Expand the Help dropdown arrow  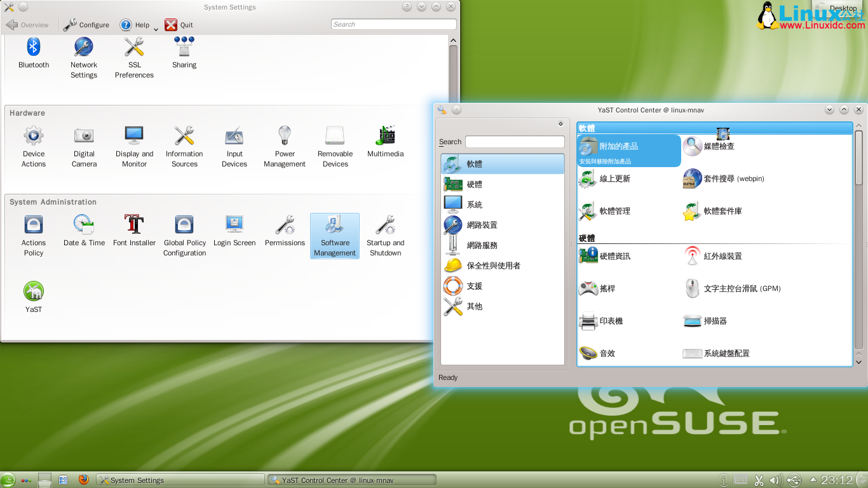click(x=156, y=28)
